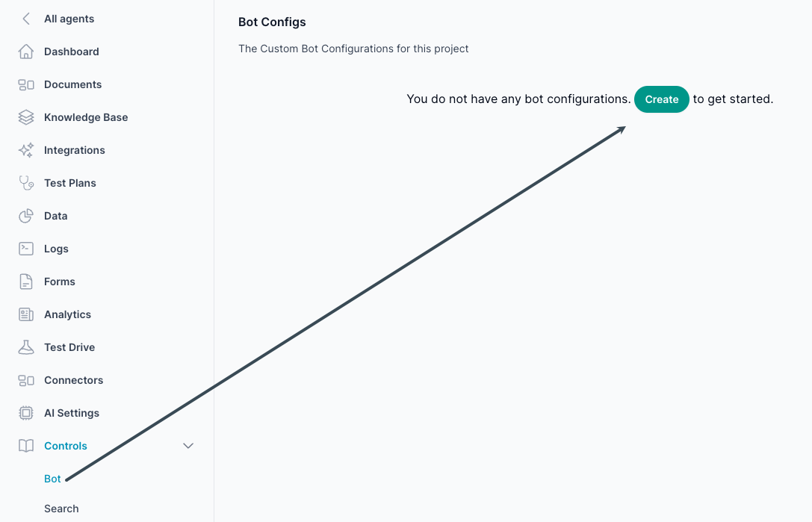Open the Controls menu item
The image size is (812, 522).
(x=65, y=446)
